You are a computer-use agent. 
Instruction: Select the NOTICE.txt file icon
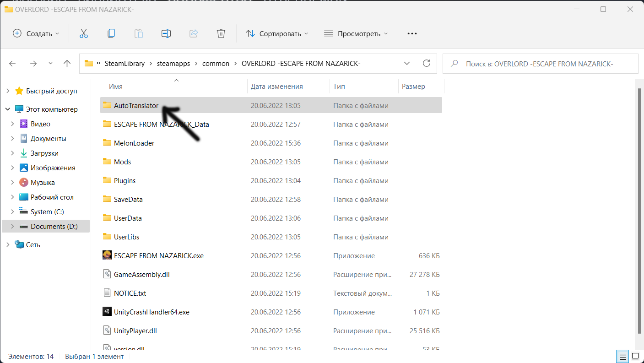107,293
